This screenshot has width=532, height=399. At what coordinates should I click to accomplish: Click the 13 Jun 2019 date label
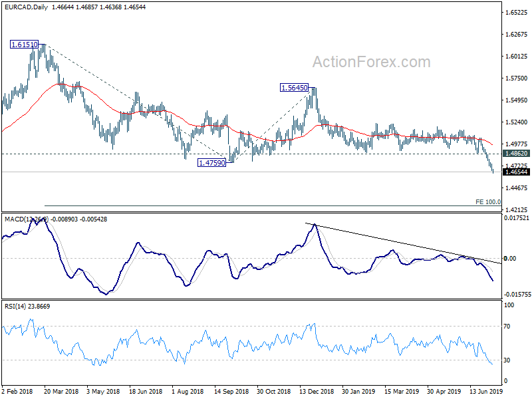pyautogui.click(x=486, y=391)
